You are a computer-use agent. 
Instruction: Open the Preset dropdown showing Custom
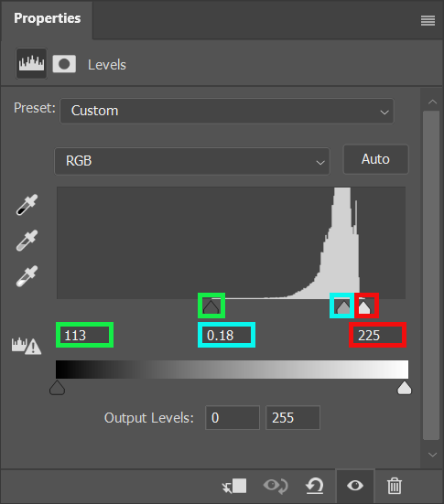coord(227,111)
